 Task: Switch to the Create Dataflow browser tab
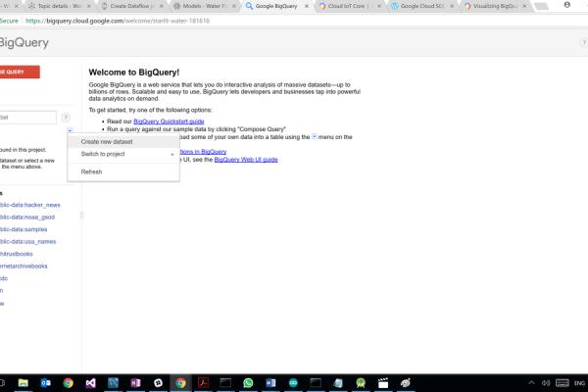131,6
